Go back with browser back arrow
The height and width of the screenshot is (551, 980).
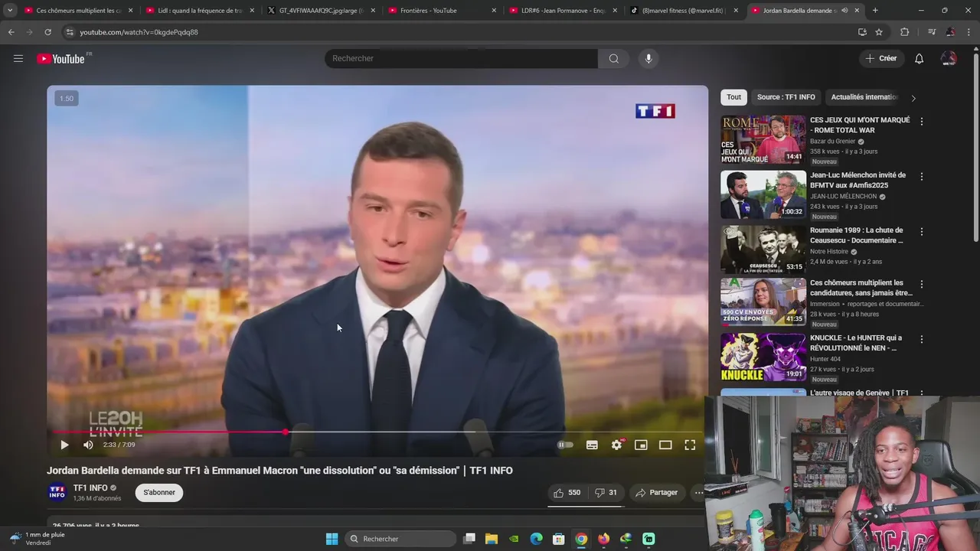click(11, 32)
